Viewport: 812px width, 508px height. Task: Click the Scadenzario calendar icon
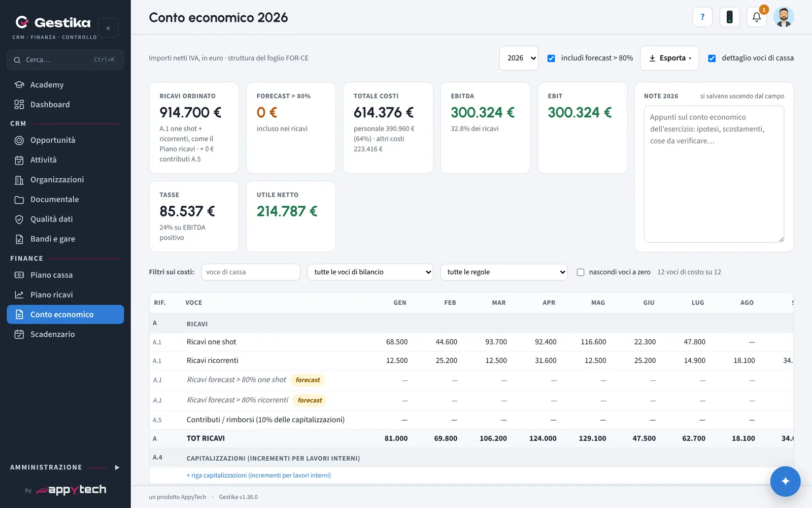19,334
